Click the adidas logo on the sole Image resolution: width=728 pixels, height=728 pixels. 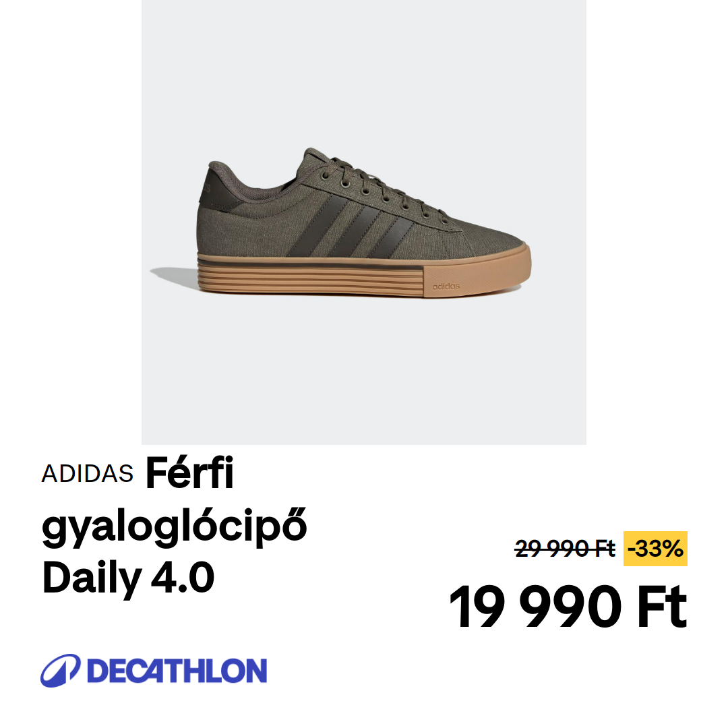point(446,286)
